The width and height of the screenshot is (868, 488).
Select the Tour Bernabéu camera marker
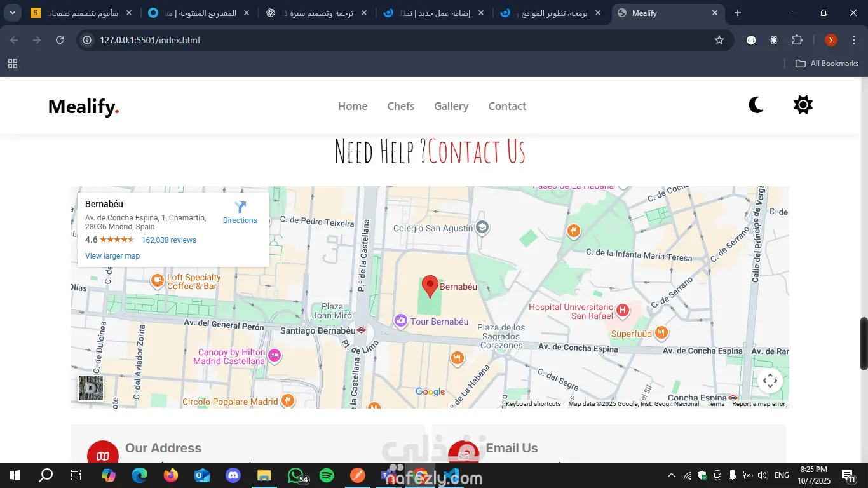click(400, 321)
